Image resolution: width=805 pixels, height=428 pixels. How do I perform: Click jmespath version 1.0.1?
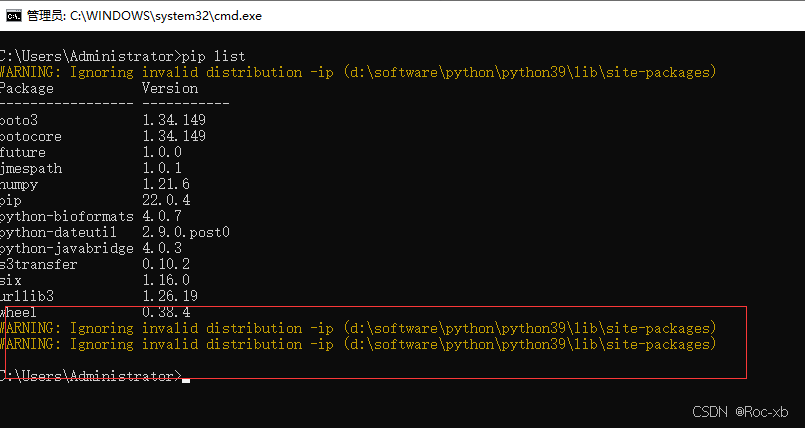162,168
